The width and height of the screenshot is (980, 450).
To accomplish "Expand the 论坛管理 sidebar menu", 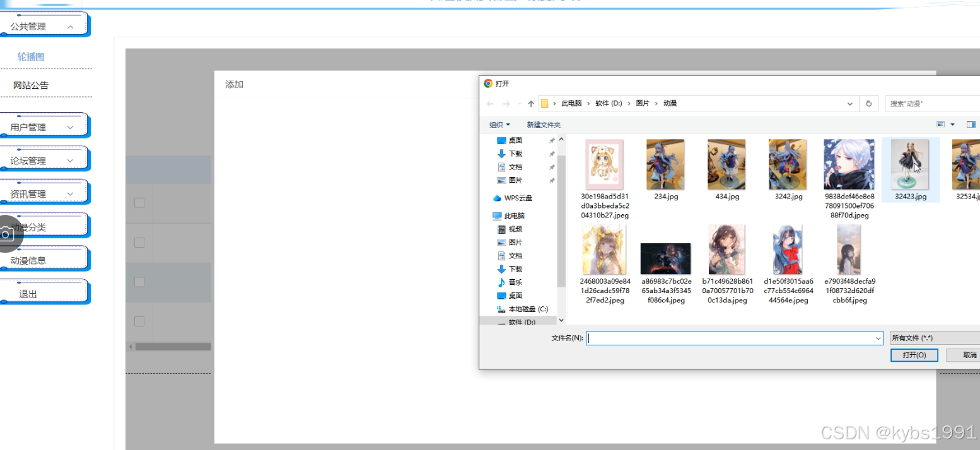I will pyautogui.click(x=44, y=160).
